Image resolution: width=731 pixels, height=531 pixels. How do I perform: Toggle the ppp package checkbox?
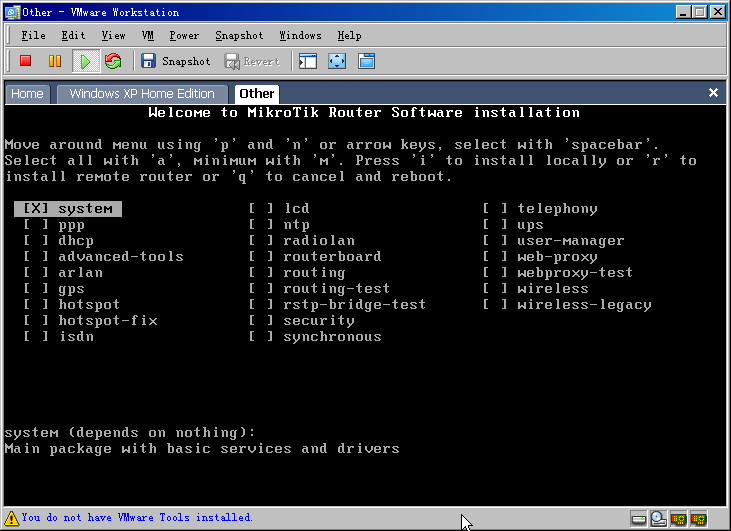[x=36, y=225]
